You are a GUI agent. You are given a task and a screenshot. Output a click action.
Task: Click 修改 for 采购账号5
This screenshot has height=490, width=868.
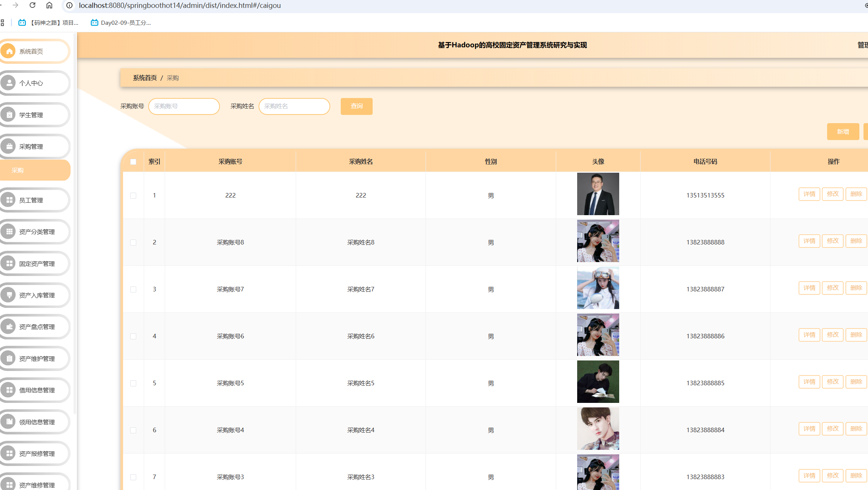(833, 382)
